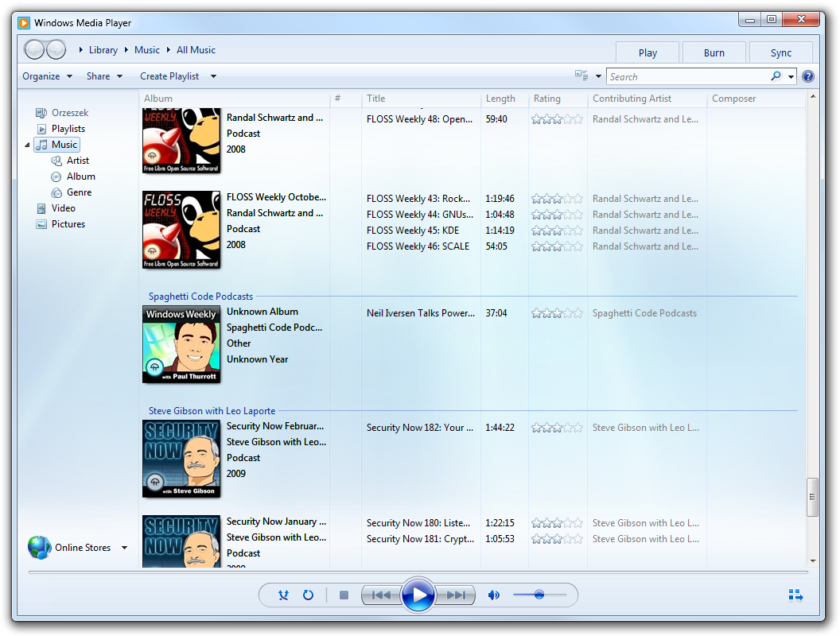Image resolution: width=840 pixels, height=636 pixels.
Task: Go back with the Back button
Action: pyautogui.click(x=34, y=50)
